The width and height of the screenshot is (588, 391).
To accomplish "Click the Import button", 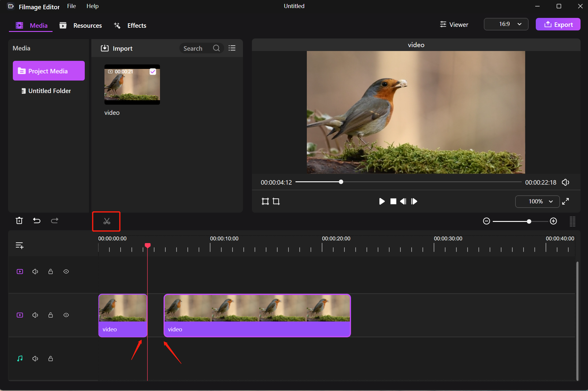I will click(x=117, y=48).
